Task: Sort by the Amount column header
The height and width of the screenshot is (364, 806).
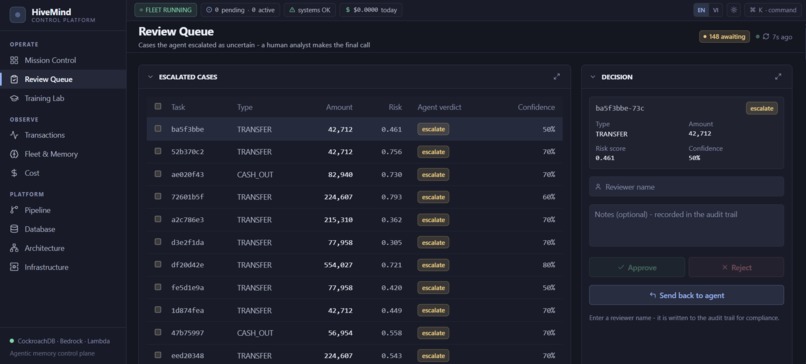Action: click(339, 107)
